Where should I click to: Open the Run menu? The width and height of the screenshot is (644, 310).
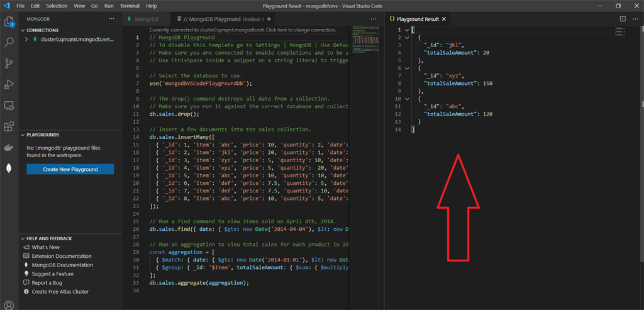(109, 6)
